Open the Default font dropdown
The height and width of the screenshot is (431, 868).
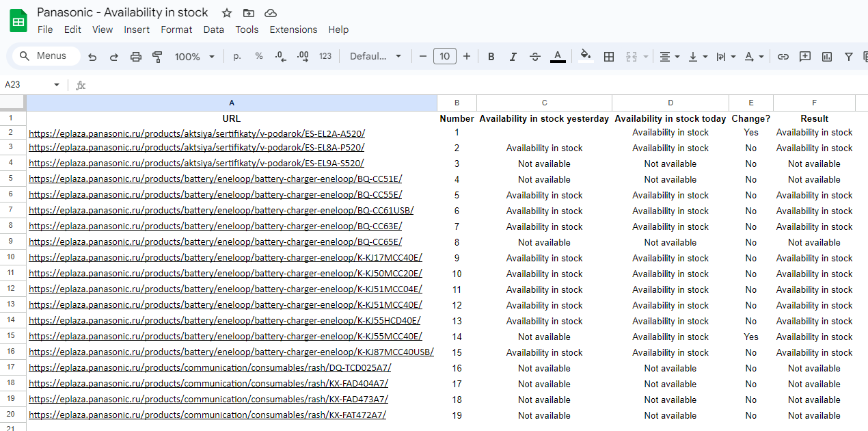click(376, 56)
